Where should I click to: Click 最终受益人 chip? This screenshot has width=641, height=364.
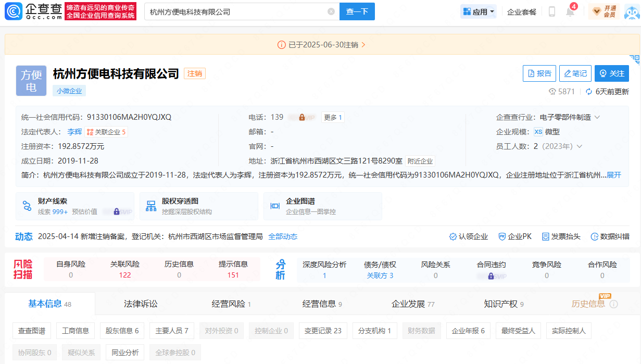(x=518, y=331)
